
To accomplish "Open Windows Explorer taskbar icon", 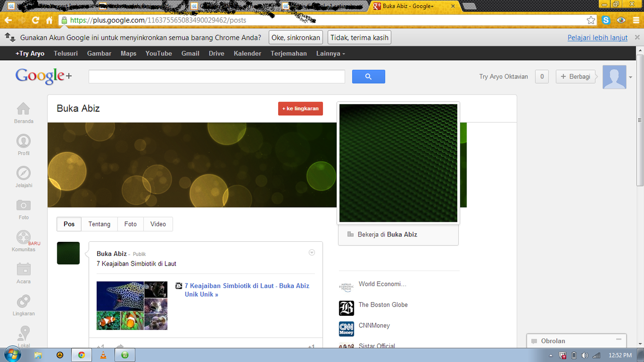I will click(x=38, y=355).
